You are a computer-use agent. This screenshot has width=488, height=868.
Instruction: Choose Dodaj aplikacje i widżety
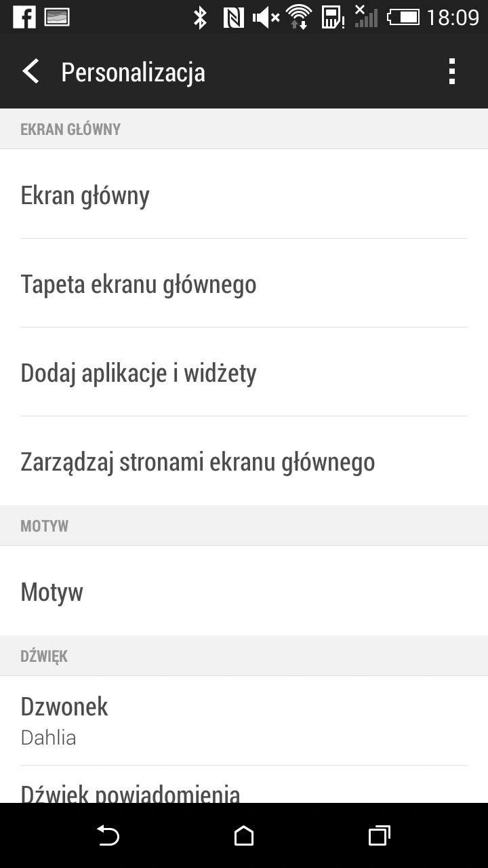[x=244, y=372]
